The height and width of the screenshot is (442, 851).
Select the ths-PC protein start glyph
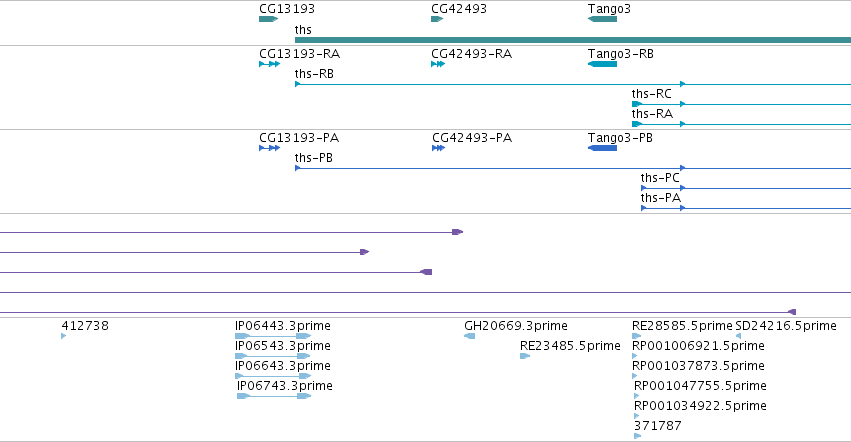[644, 188]
